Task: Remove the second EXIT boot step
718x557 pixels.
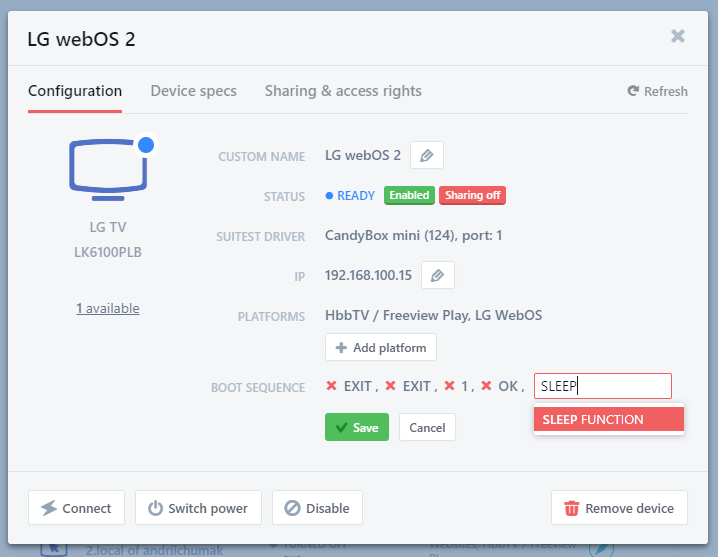Action: [390, 386]
